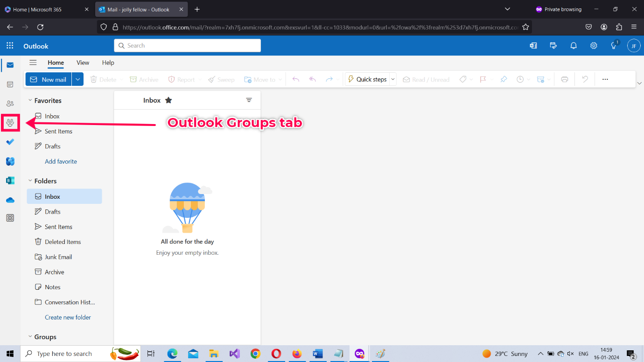Switch to the Mail app icon
644x362 pixels.
[10, 65]
